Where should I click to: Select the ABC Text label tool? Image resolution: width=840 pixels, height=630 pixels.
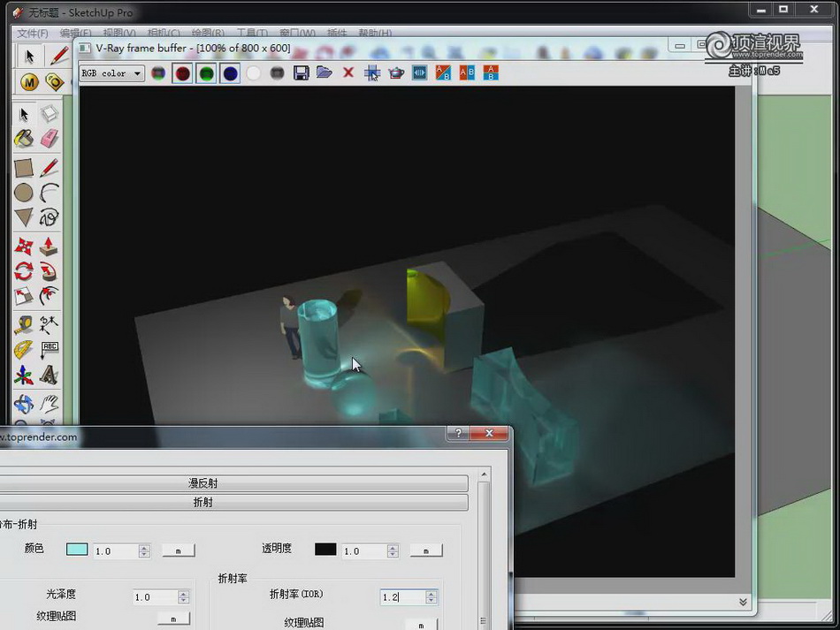[49, 350]
